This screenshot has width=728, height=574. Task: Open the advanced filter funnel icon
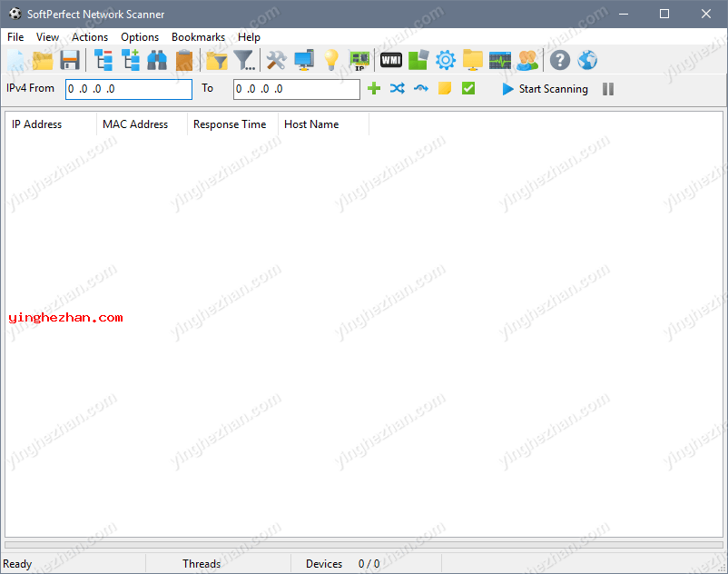tap(244, 60)
